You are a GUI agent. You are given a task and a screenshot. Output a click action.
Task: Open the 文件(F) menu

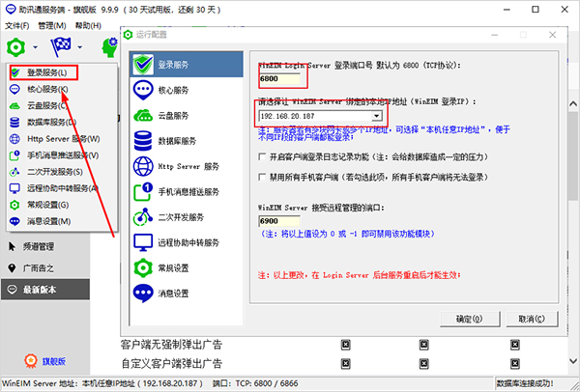click(x=17, y=25)
